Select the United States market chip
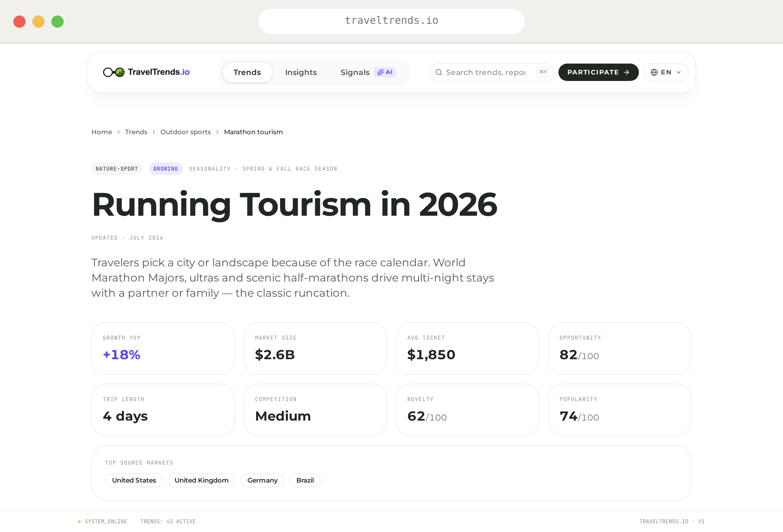783x532 pixels. (134, 480)
